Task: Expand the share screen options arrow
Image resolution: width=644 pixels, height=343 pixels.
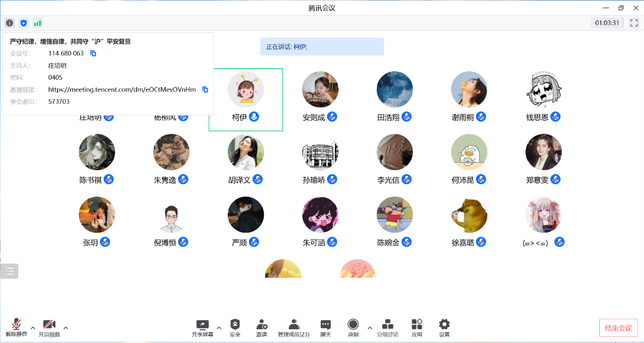Action: (219, 328)
